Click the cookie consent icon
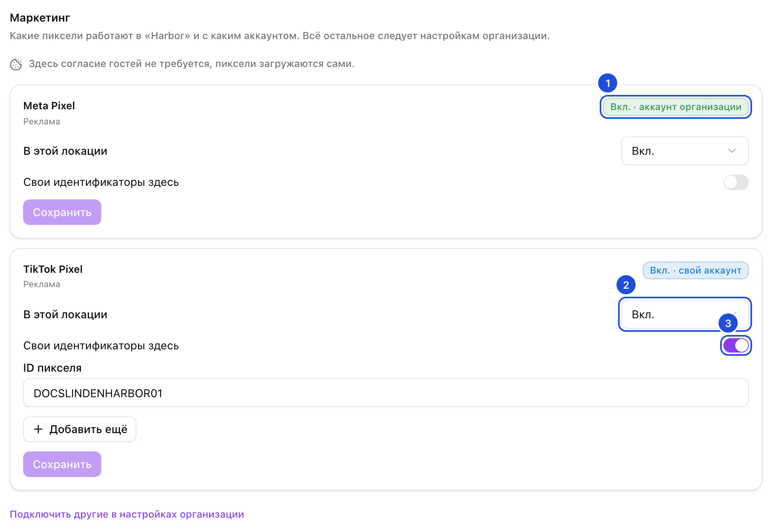This screenshot has width=772, height=532. pos(16,64)
